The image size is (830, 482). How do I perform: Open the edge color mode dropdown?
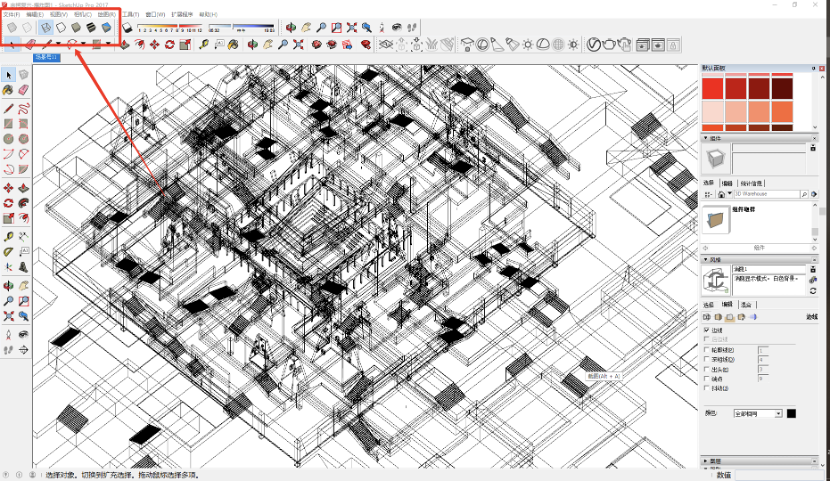pos(757,413)
